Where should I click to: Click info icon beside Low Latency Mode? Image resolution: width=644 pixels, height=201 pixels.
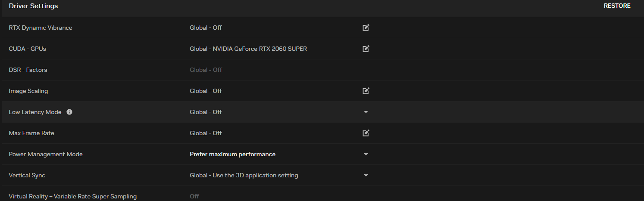click(69, 112)
